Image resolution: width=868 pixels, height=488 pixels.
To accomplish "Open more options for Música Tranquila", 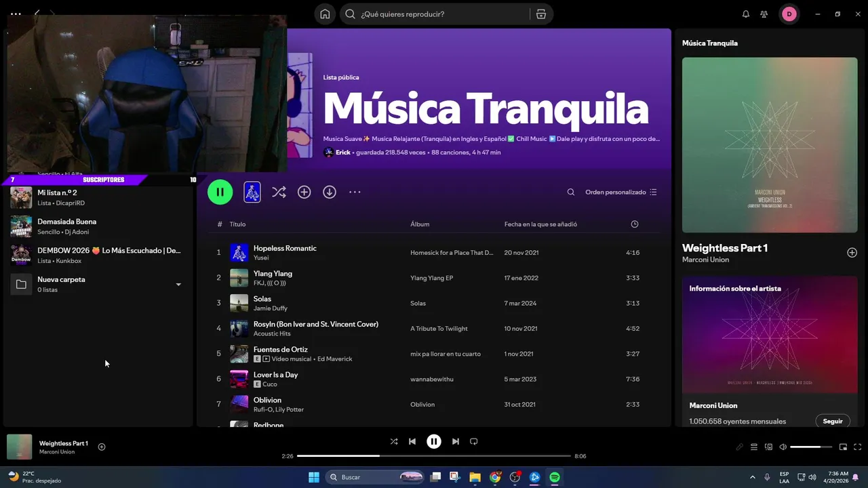I will point(355,192).
